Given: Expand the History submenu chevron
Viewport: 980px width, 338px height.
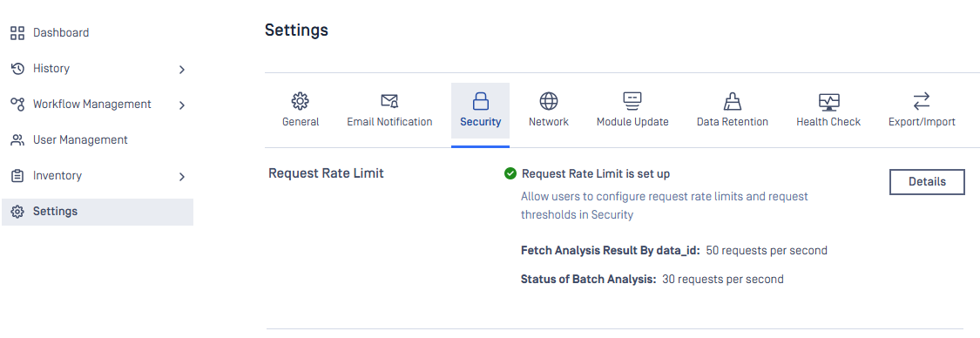Looking at the screenshot, I should tap(182, 70).
